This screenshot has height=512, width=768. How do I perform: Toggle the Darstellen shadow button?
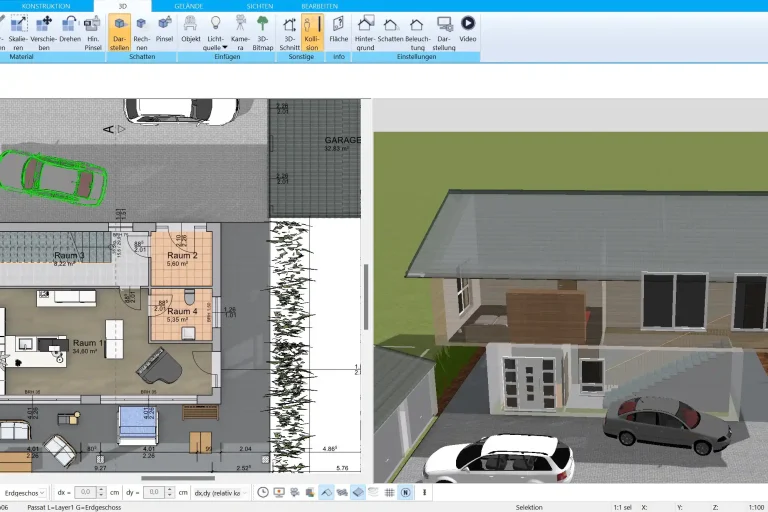[x=120, y=32]
